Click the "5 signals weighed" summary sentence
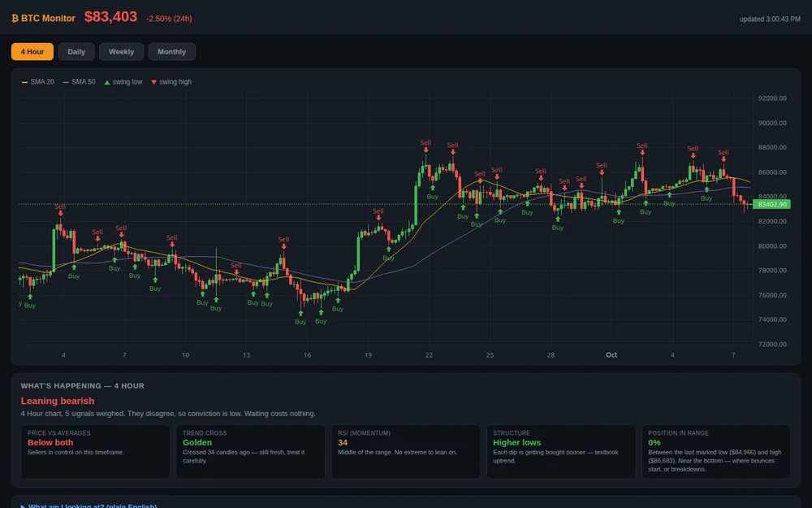 click(168, 414)
